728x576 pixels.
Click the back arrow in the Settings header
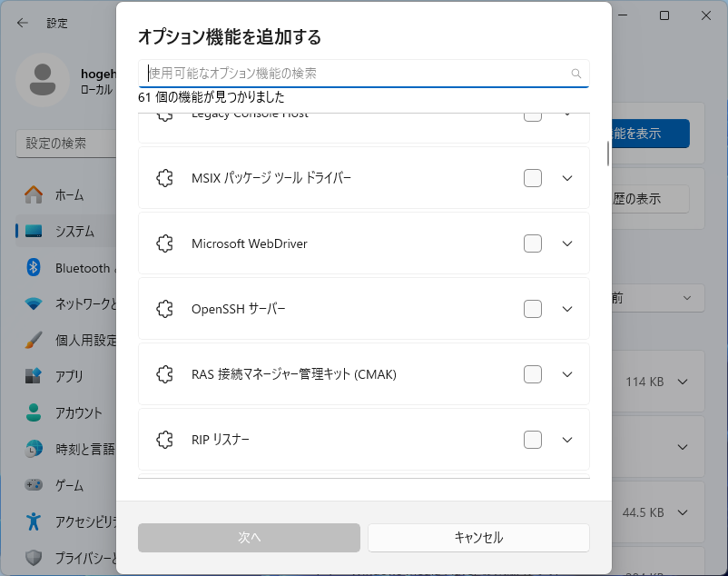tap(23, 23)
